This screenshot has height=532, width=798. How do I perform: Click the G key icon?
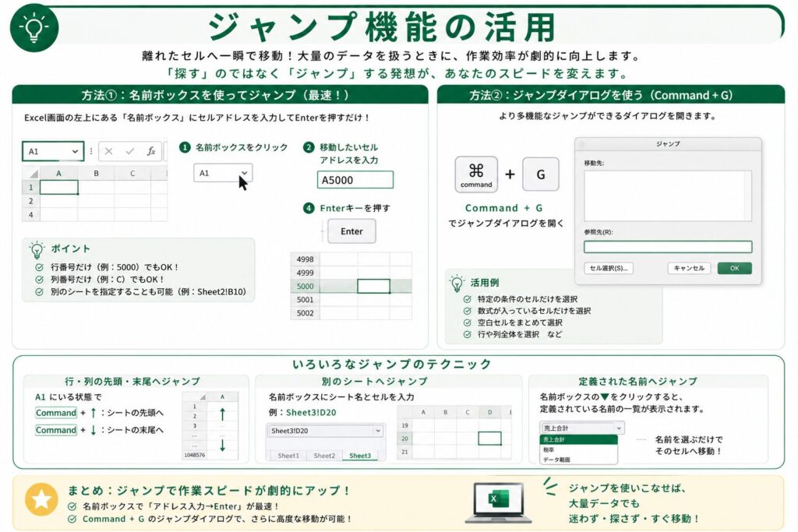[541, 174]
